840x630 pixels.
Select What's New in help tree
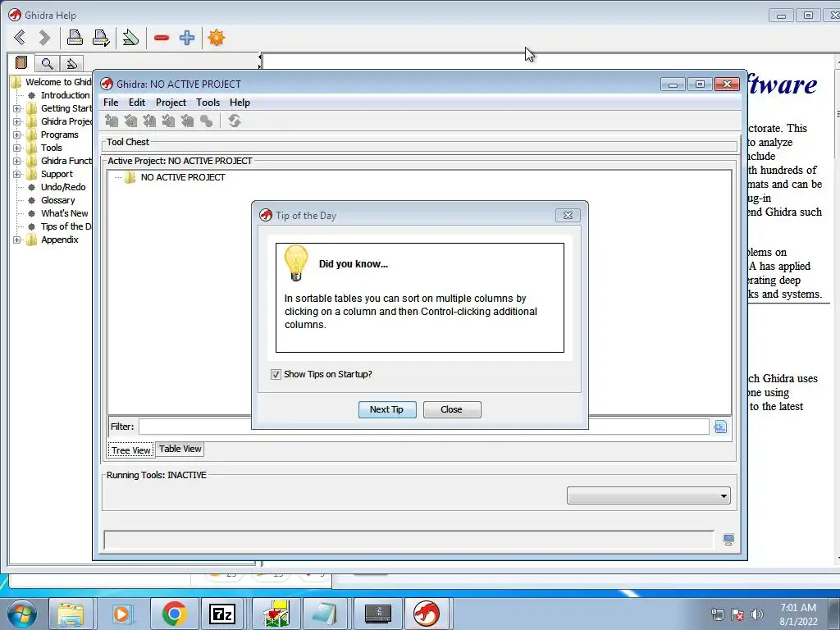[64, 213]
